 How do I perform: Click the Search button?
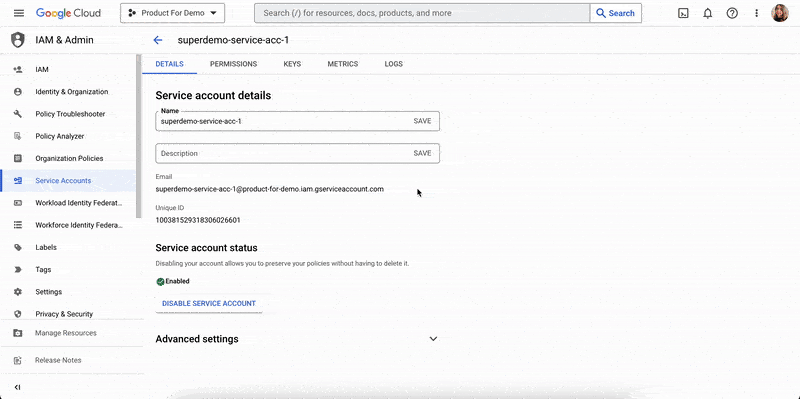pos(616,13)
